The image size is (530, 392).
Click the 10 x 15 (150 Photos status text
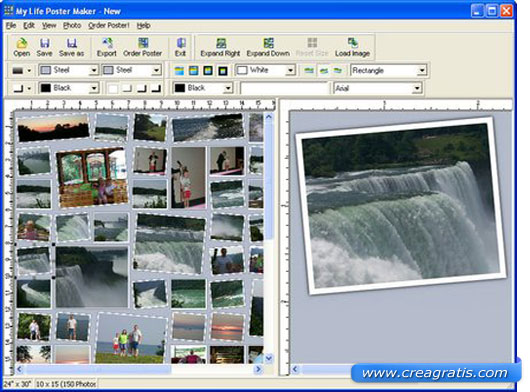tap(66, 384)
